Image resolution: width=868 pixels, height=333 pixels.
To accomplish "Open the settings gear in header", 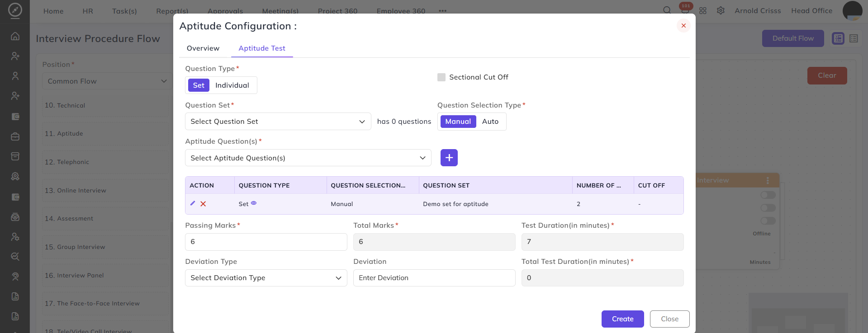I will [721, 10].
